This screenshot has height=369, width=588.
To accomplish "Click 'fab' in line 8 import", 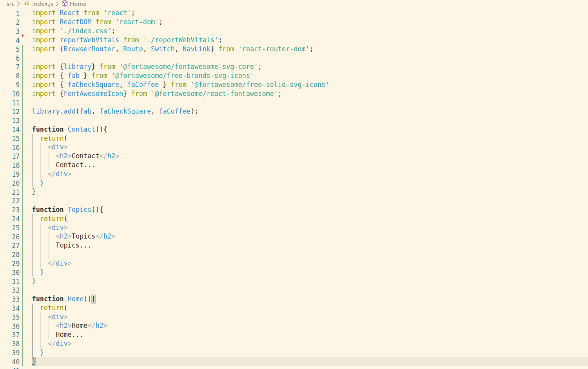I will tap(74, 76).
